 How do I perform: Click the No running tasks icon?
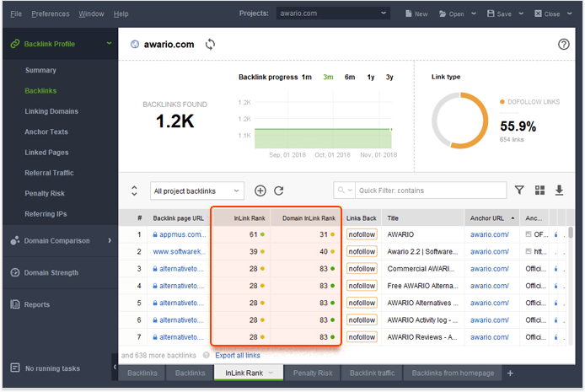click(x=15, y=368)
